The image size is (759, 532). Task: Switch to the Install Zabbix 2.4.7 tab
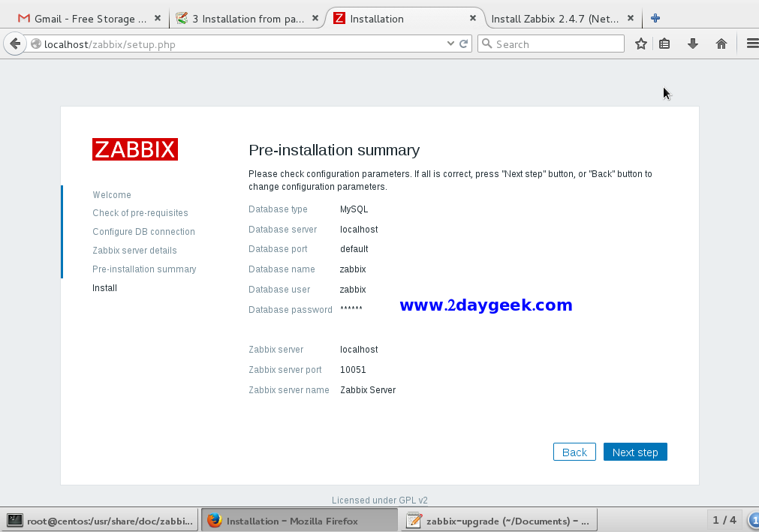tap(562, 18)
